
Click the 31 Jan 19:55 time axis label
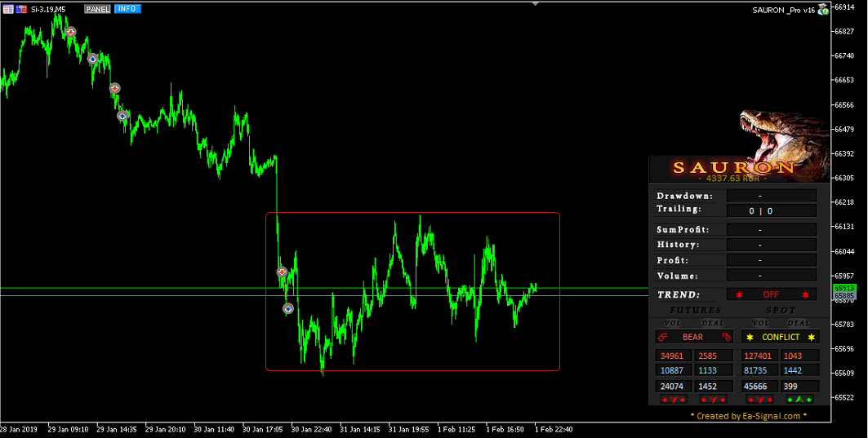pos(408,429)
